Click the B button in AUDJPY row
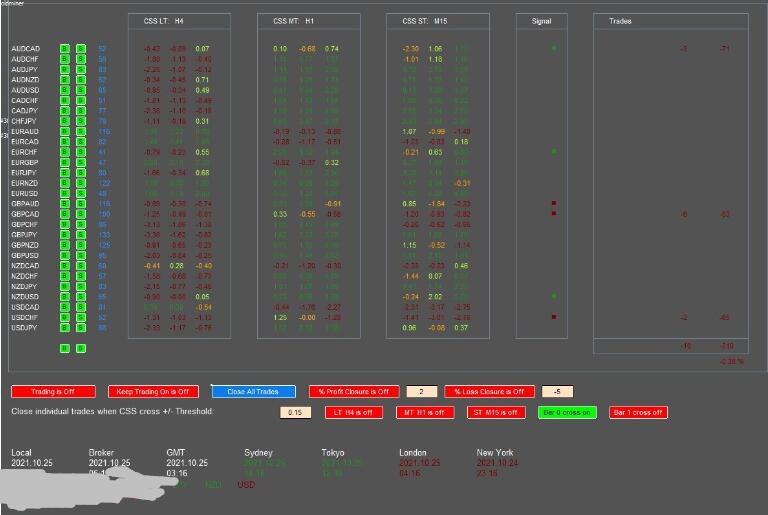 pos(65,69)
